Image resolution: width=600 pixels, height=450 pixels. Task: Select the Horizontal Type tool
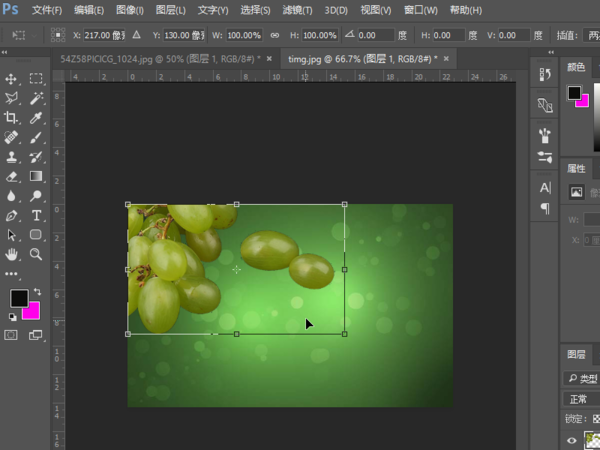click(x=36, y=215)
